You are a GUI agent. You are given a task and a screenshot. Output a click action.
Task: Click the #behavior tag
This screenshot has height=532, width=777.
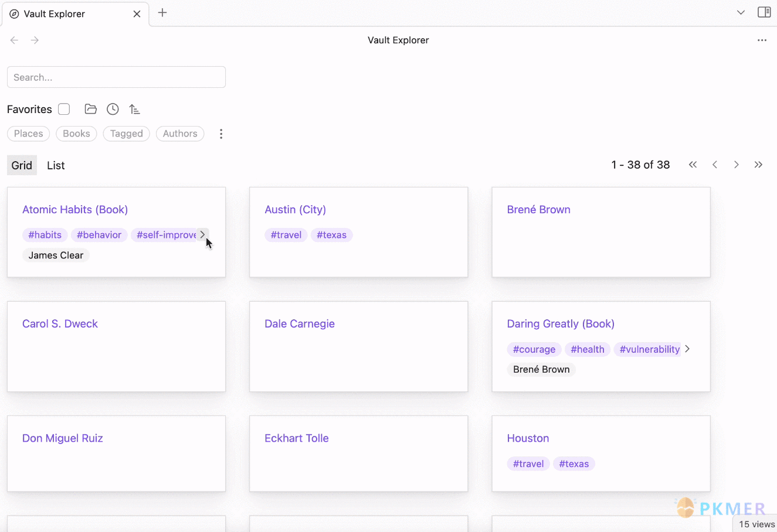[x=99, y=235]
